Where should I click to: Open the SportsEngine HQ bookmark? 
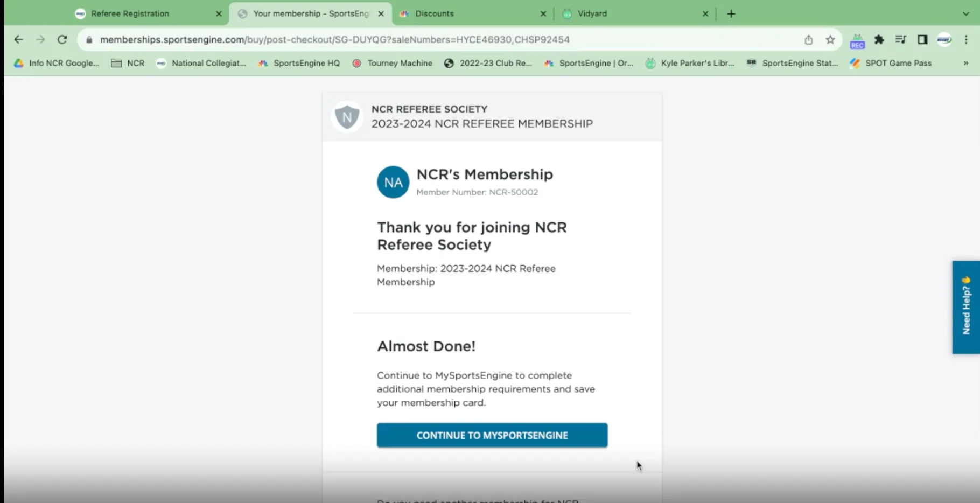pyautogui.click(x=299, y=63)
